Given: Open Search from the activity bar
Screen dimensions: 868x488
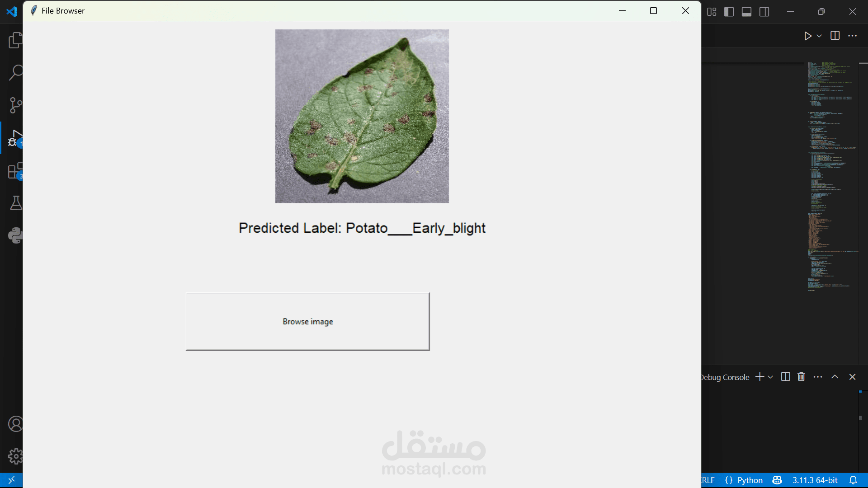Looking at the screenshot, I should click(15, 72).
